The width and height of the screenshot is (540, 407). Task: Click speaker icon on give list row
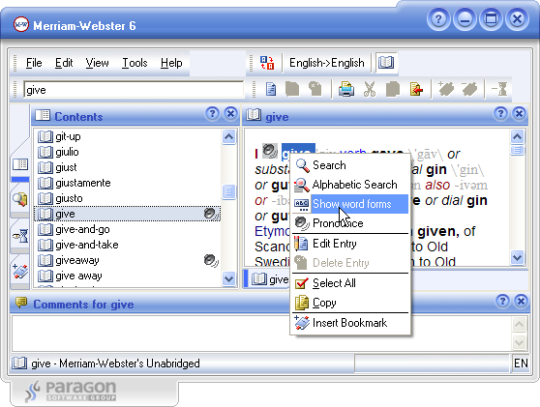coord(211,214)
